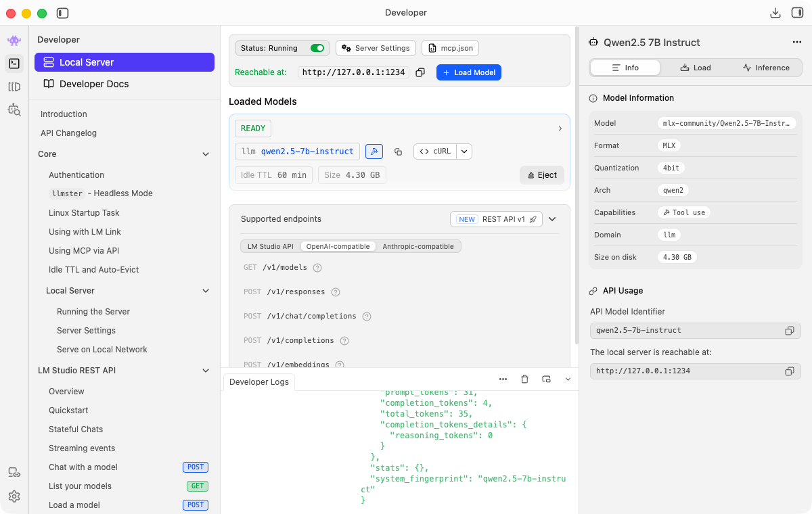Collapse the LM Studio REST API section

pyautogui.click(x=206, y=371)
